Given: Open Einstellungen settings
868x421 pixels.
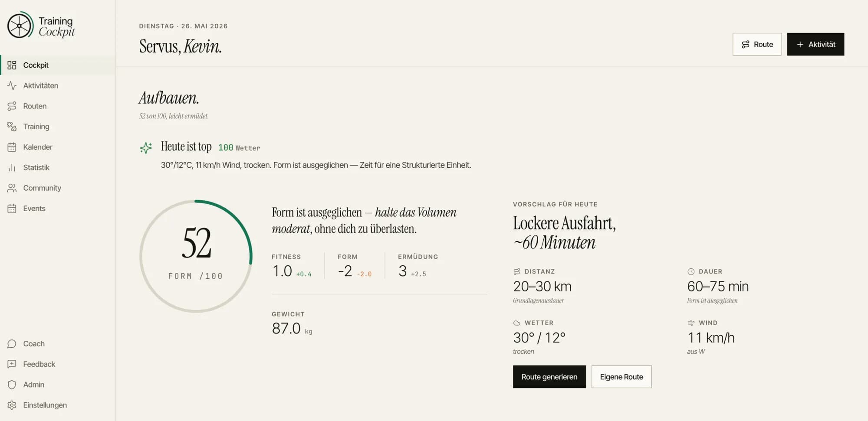Looking at the screenshot, I should [57, 405].
